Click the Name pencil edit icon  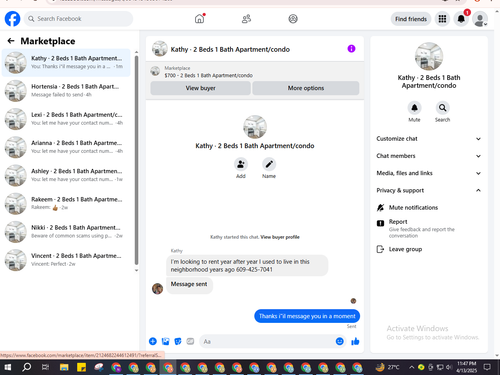pos(269,164)
